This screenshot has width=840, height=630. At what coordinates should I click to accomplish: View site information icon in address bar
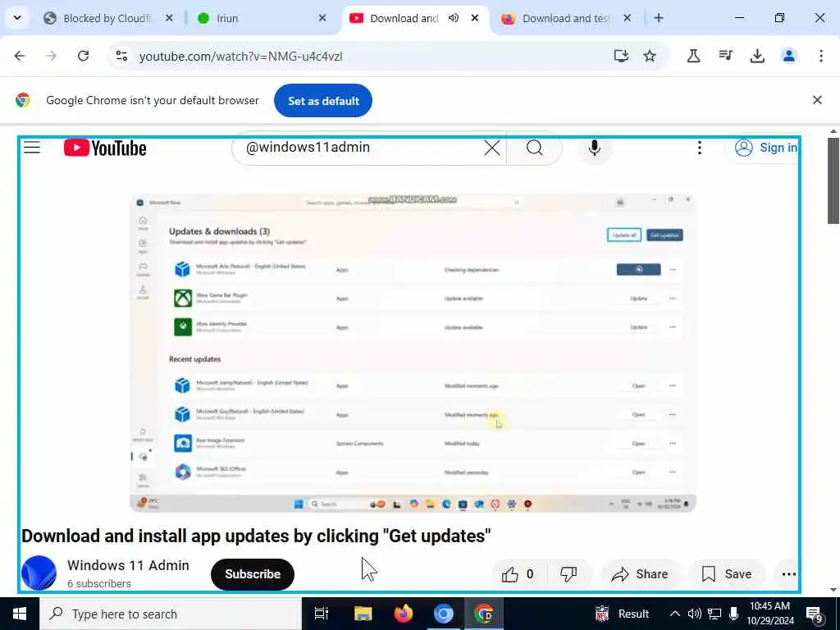[121, 56]
